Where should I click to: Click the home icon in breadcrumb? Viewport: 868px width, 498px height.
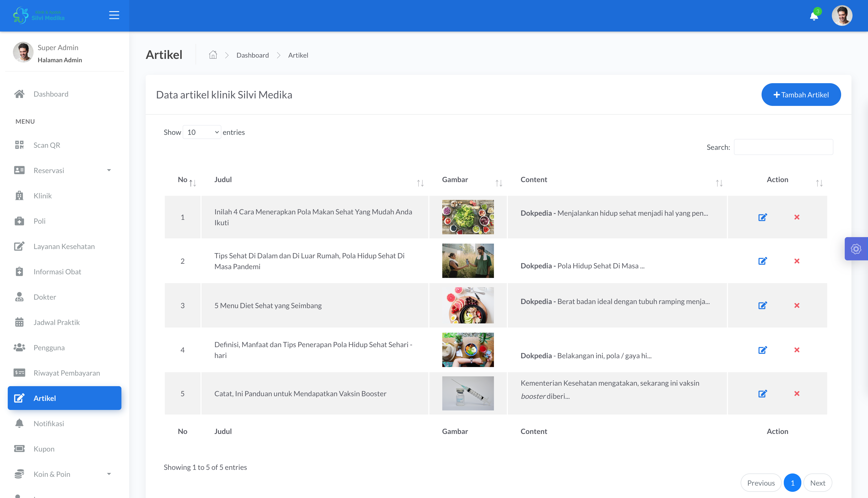[213, 55]
